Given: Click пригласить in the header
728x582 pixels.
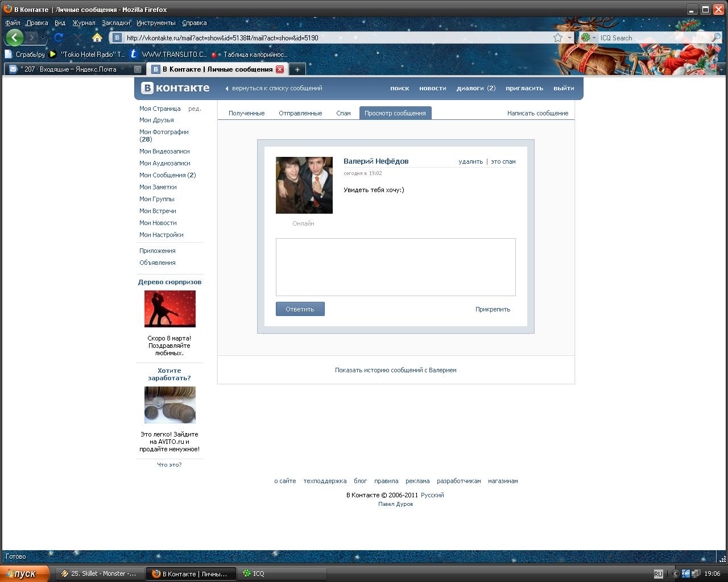Looking at the screenshot, I should (524, 88).
